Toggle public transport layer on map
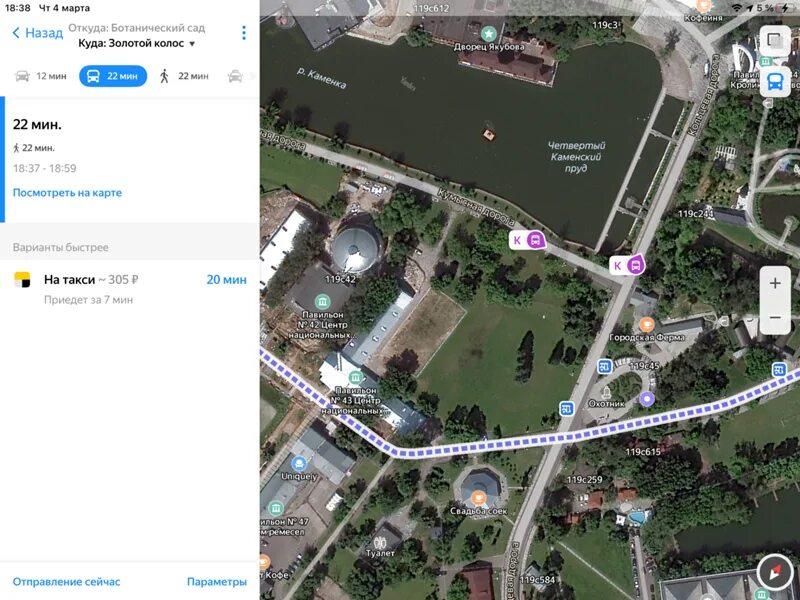This screenshot has width=800, height=600. click(775, 82)
